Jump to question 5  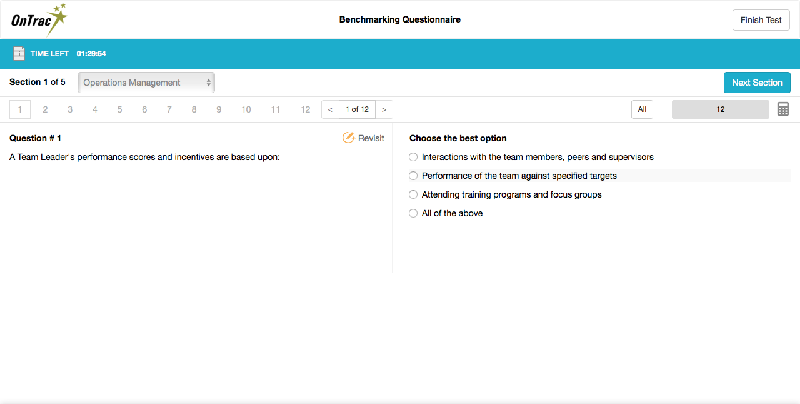click(119, 109)
